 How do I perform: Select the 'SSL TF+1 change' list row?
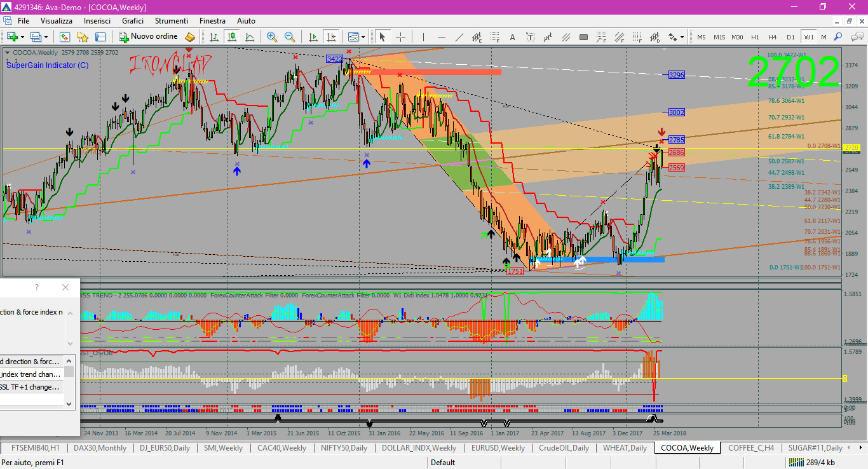32,387
